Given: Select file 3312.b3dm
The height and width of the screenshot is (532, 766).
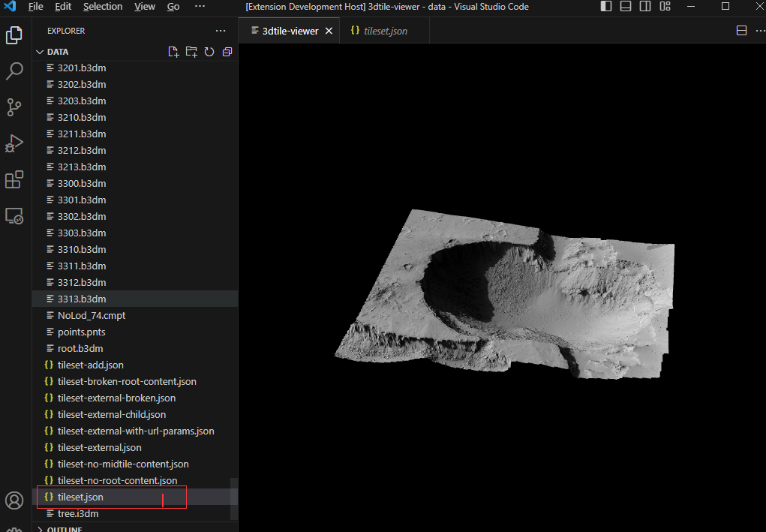Looking at the screenshot, I should 135,282.
